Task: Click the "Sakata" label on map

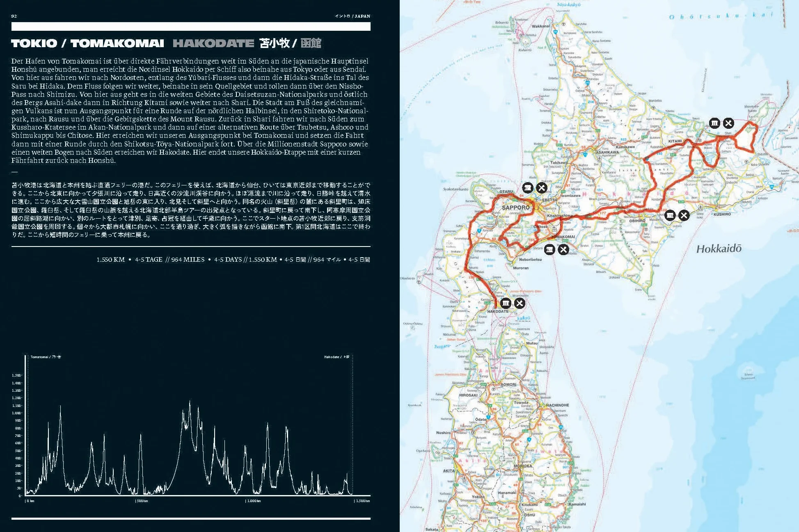Action: pos(432,529)
